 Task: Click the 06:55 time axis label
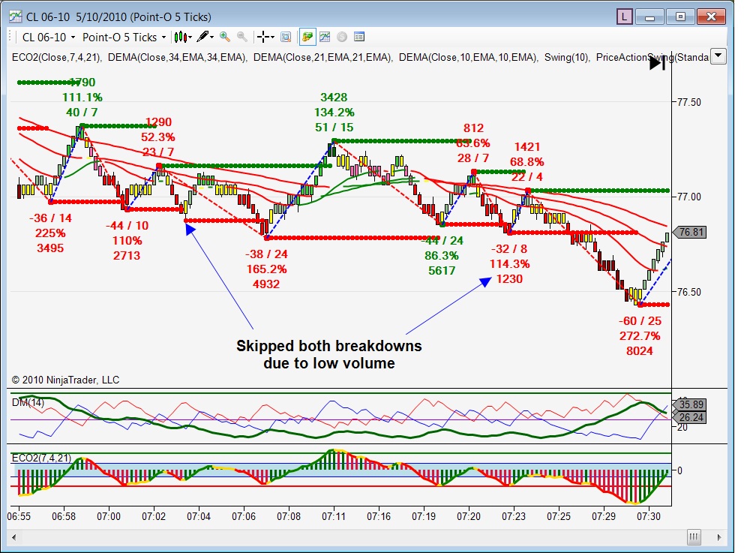[19, 516]
